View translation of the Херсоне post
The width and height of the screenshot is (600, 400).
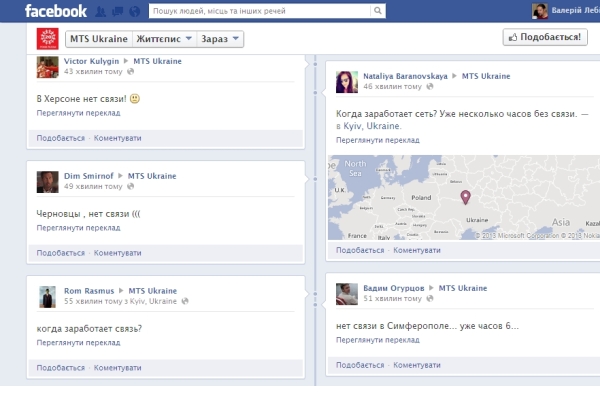78,113
